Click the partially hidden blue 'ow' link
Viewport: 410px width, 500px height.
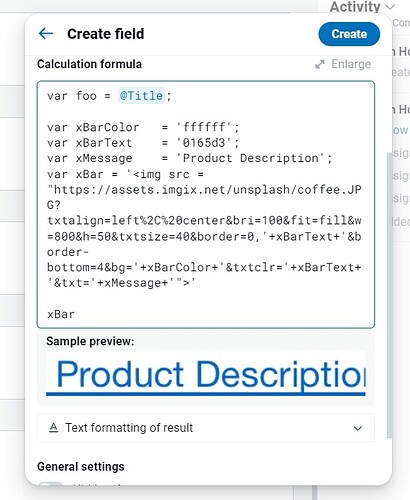click(x=400, y=130)
